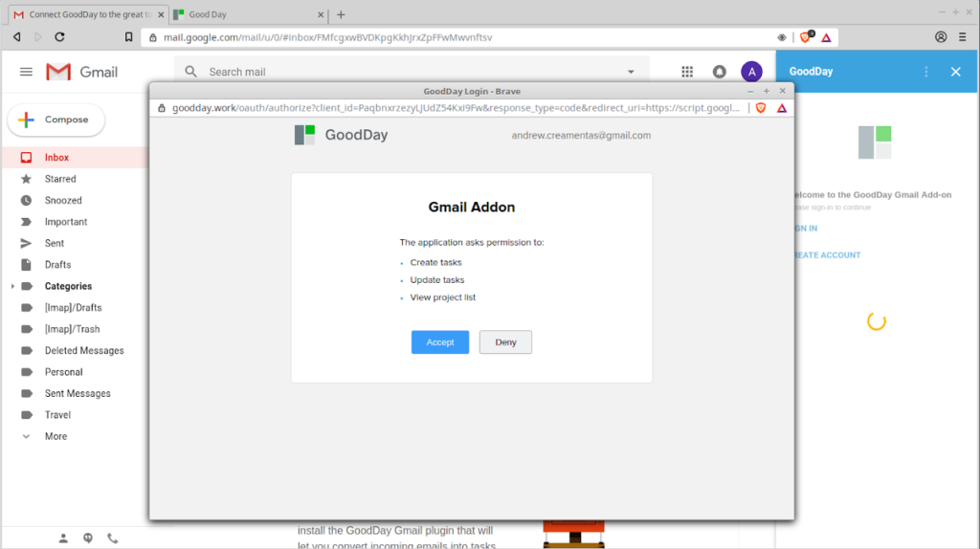Open Brave Shields in GoodDay Login popup

761,108
